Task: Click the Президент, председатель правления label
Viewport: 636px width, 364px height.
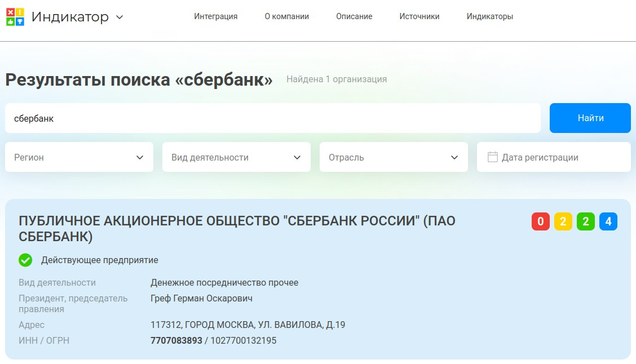Action: click(73, 304)
